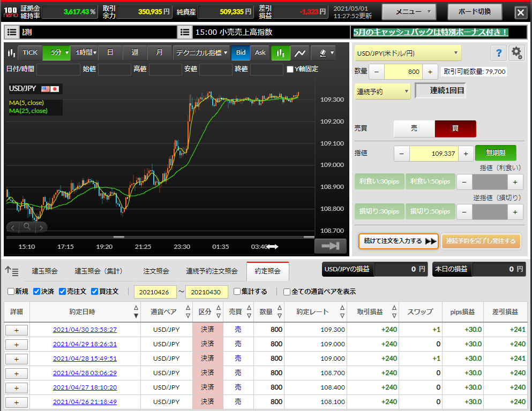Decrease stop-loss value

[x=464, y=212]
